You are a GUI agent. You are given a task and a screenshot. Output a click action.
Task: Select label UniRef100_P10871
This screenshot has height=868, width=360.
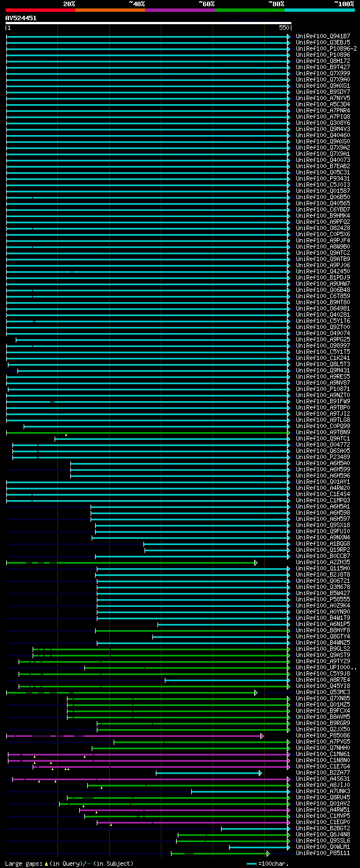pyautogui.click(x=323, y=389)
